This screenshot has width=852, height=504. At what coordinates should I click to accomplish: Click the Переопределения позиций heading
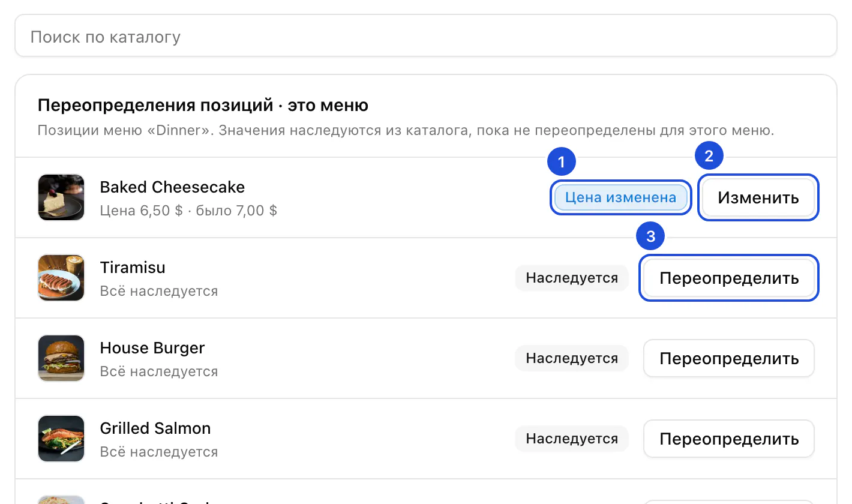click(x=203, y=106)
